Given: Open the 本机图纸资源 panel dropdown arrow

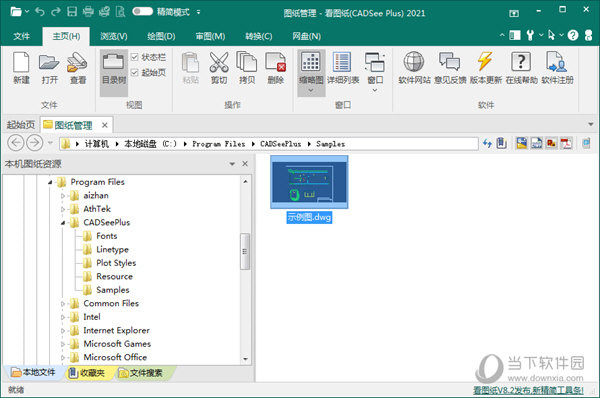Looking at the screenshot, I should point(232,164).
